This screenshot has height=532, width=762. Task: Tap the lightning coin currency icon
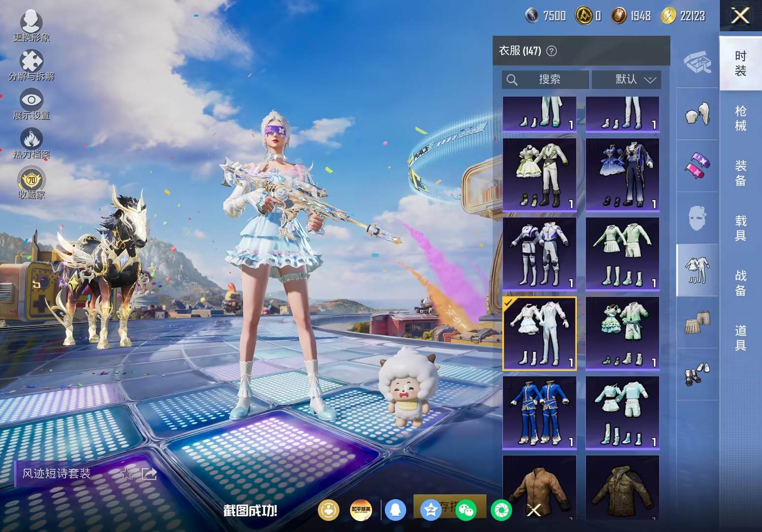pyautogui.click(x=668, y=16)
